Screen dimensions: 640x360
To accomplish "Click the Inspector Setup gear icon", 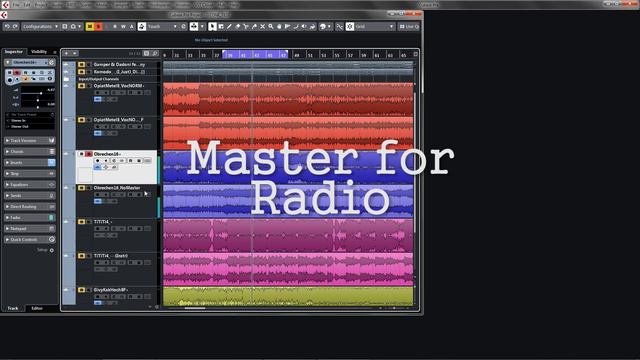I will point(51,250).
